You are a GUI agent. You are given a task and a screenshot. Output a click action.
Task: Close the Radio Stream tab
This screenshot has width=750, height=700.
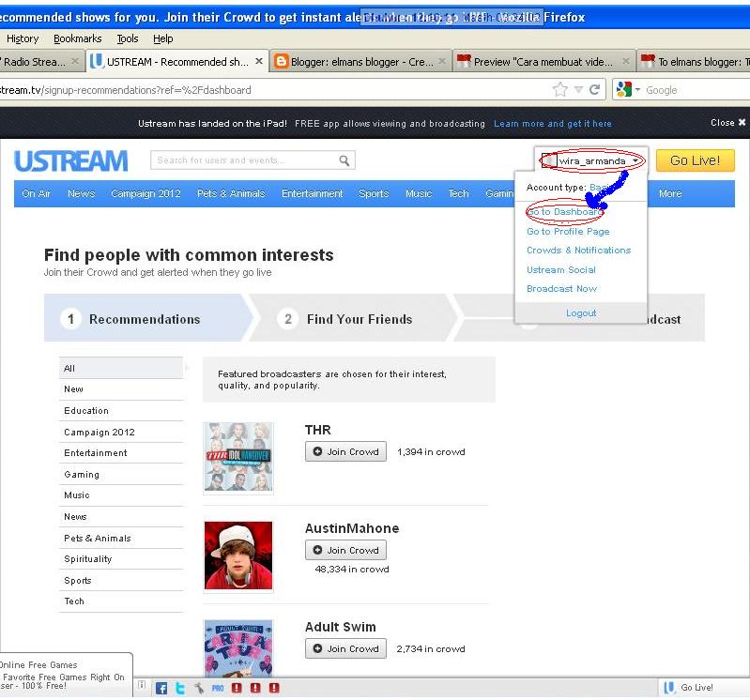[74, 61]
